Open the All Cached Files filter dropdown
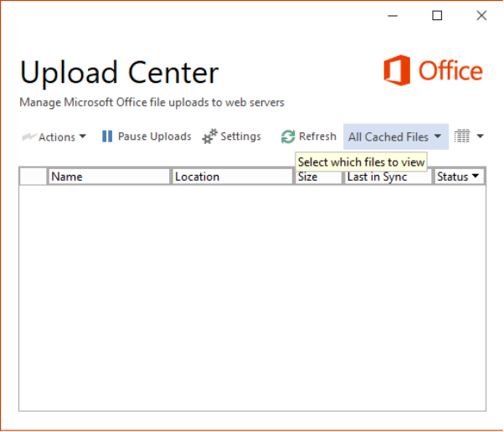Image resolution: width=504 pixels, height=432 pixels. (396, 136)
